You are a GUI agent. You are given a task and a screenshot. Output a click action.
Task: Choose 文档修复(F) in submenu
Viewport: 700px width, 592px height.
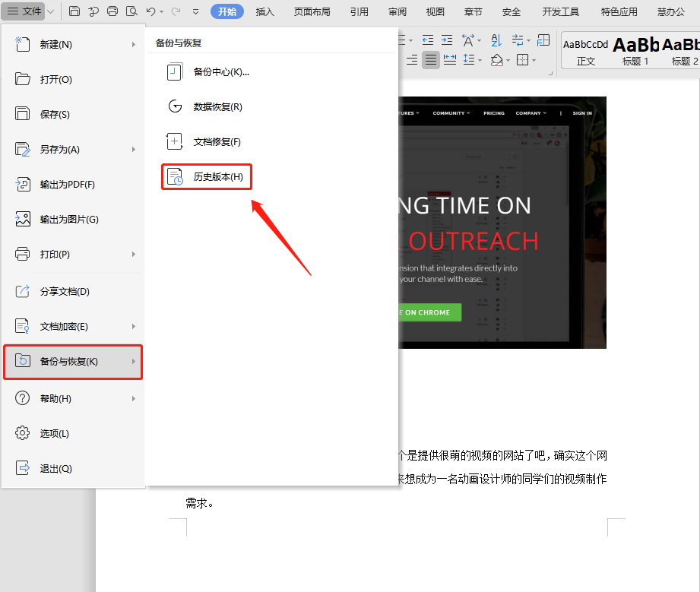[x=204, y=141]
